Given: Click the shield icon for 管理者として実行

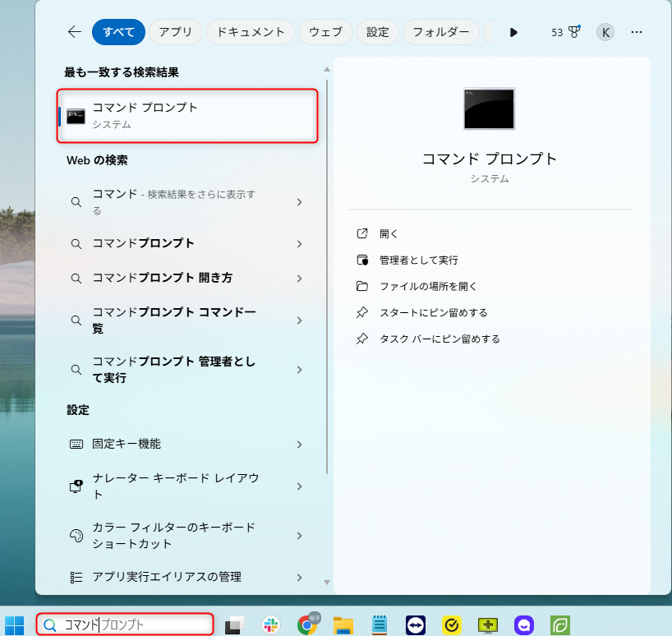Looking at the screenshot, I should (362, 260).
